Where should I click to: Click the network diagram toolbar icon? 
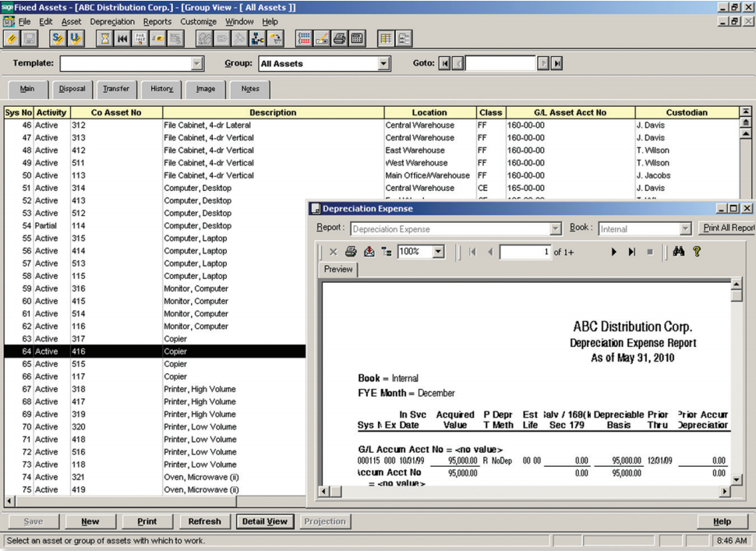[257, 38]
